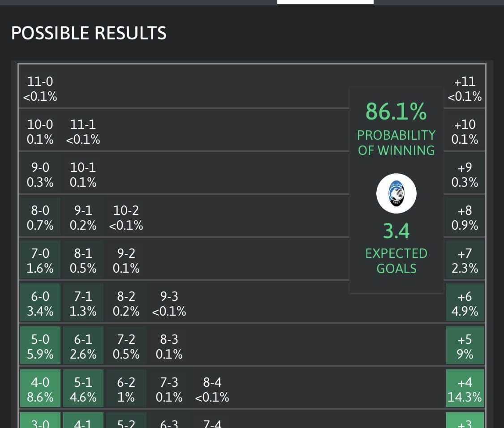
Task: Click the POSSIBLE RESULTS heading
Action: 89,33
